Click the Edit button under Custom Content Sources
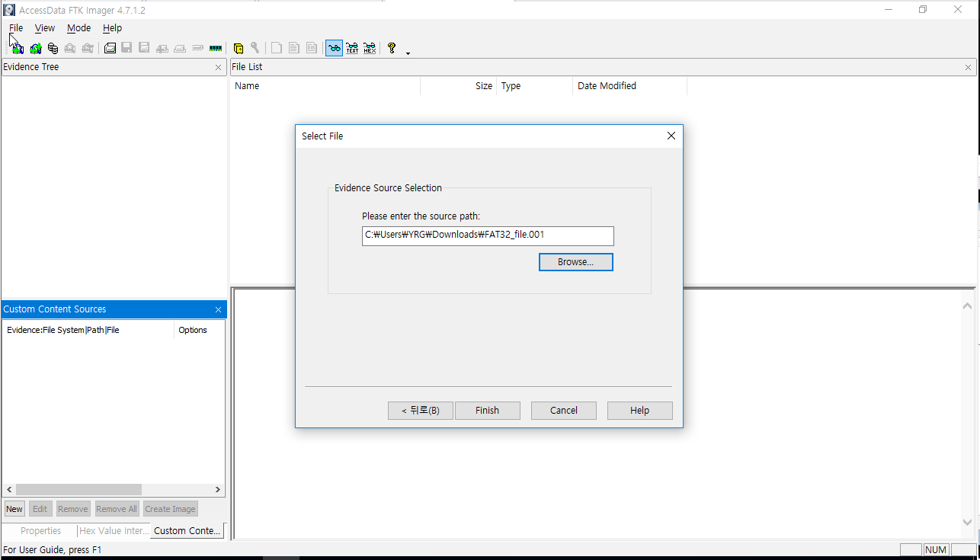Image resolution: width=980 pixels, height=560 pixels. 40,509
